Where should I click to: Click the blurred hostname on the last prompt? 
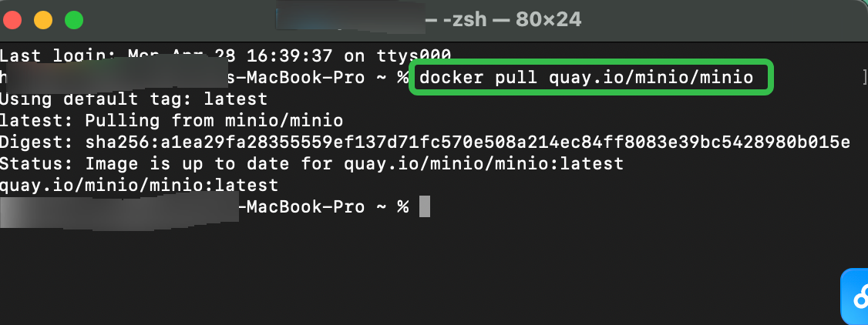tap(119, 208)
